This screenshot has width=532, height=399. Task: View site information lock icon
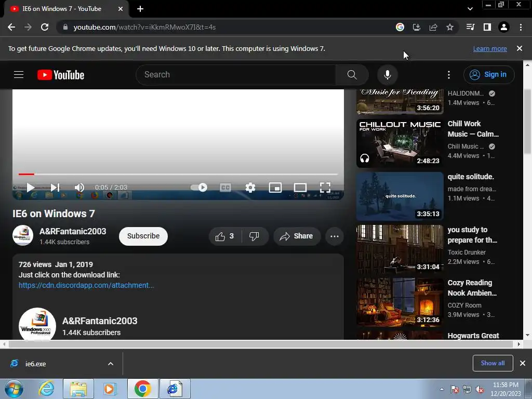pyautogui.click(x=65, y=27)
